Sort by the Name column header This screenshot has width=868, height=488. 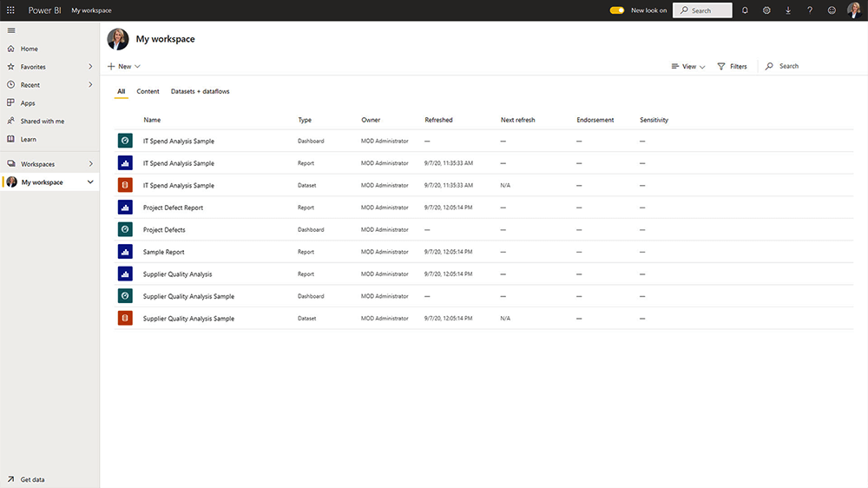(x=152, y=120)
